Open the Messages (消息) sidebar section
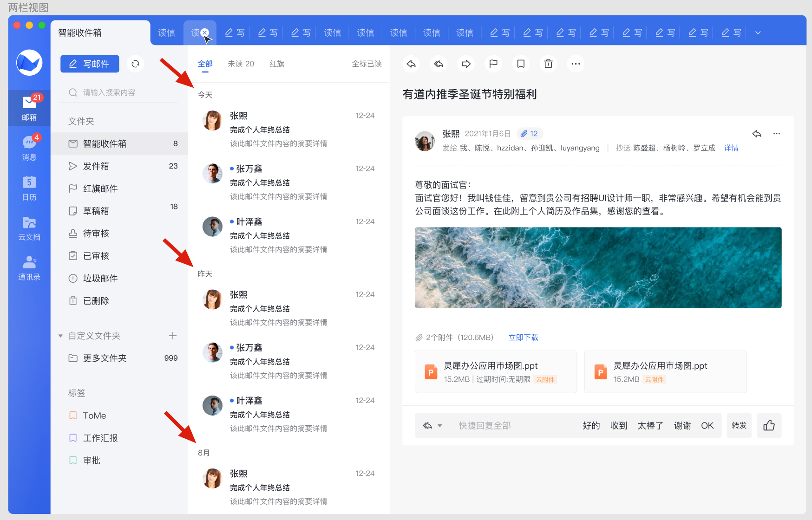This screenshot has width=812, height=520. coord(29,148)
